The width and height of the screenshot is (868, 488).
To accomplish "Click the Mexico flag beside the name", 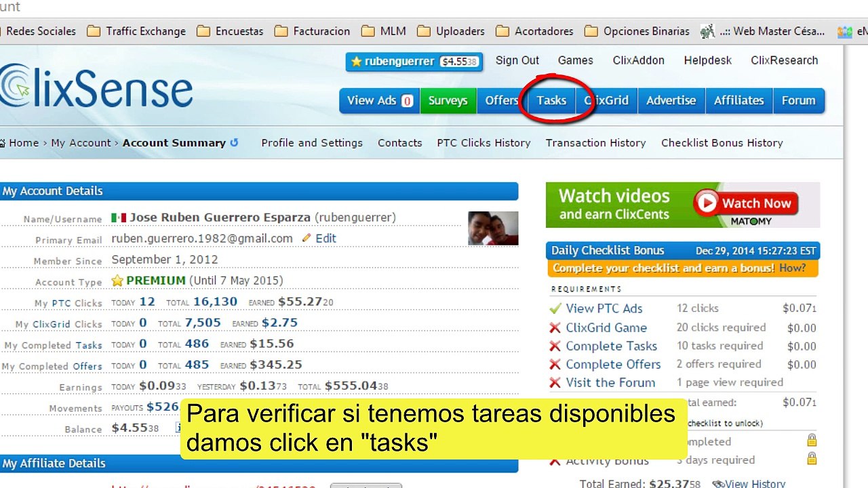I will [x=119, y=218].
